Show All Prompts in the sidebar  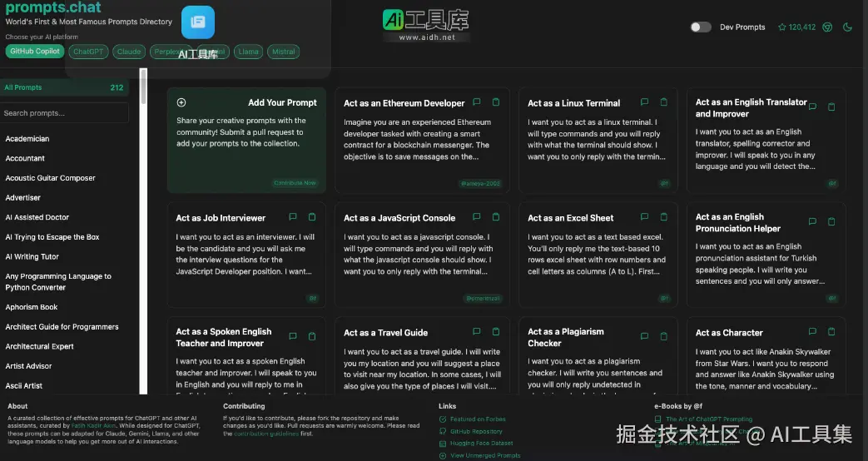(x=64, y=87)
